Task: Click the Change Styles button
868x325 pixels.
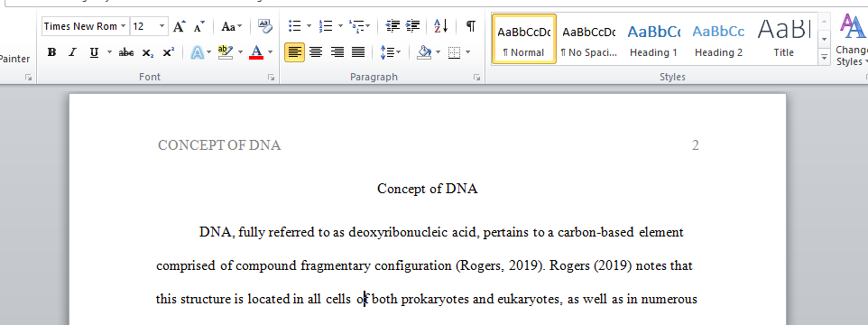Action: [x=852, y=41]
